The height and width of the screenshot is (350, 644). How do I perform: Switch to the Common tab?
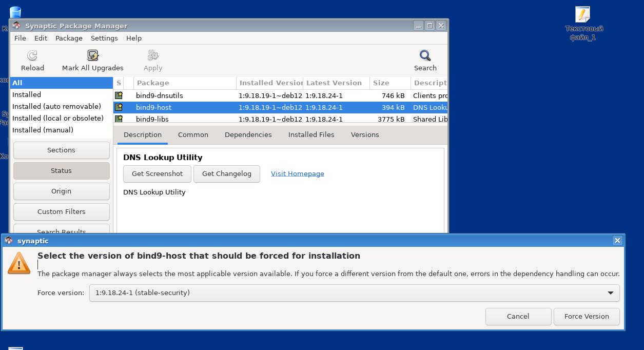coord(193,134)
